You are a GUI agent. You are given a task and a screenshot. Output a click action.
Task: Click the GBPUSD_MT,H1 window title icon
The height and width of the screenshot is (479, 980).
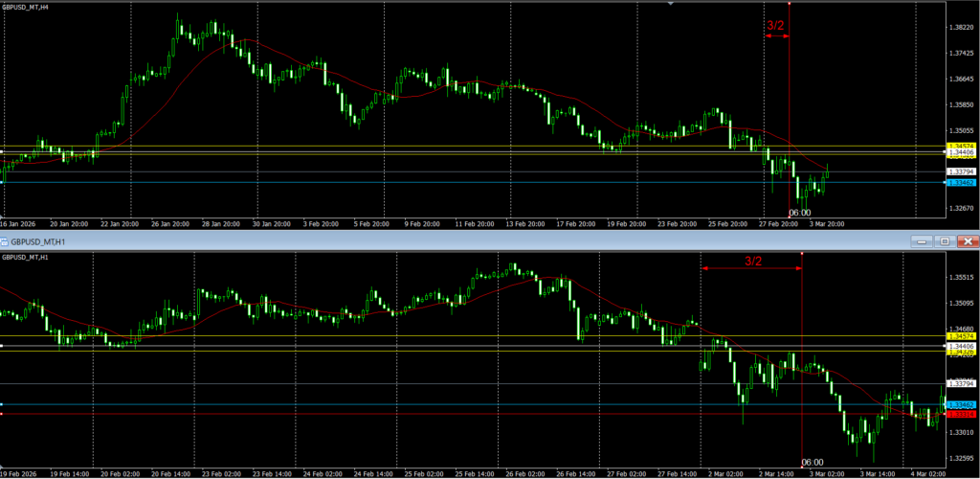tap(6, 241)
